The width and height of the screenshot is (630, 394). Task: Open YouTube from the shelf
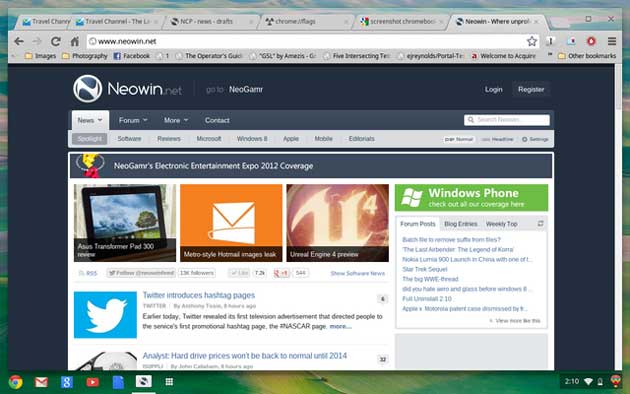pos(92,382)
